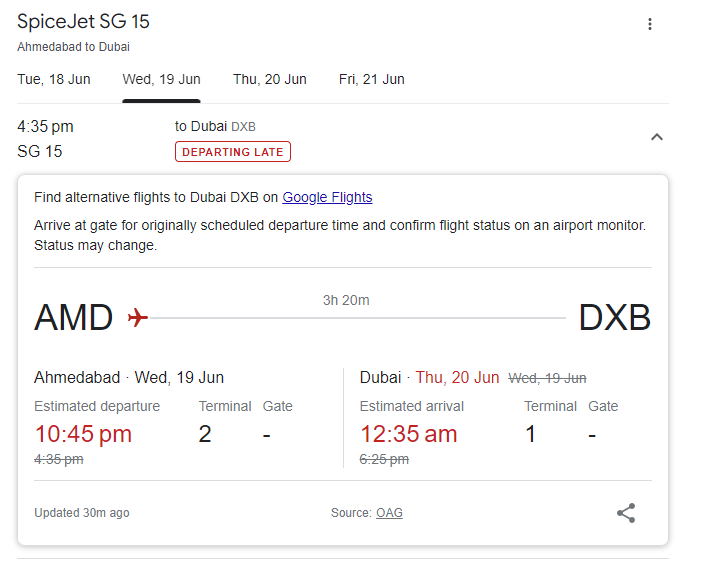This screenshot has width=703, height=565.
Task: Click the Ahmedabad to Dubai subtitle
Action: pos(74,47)
